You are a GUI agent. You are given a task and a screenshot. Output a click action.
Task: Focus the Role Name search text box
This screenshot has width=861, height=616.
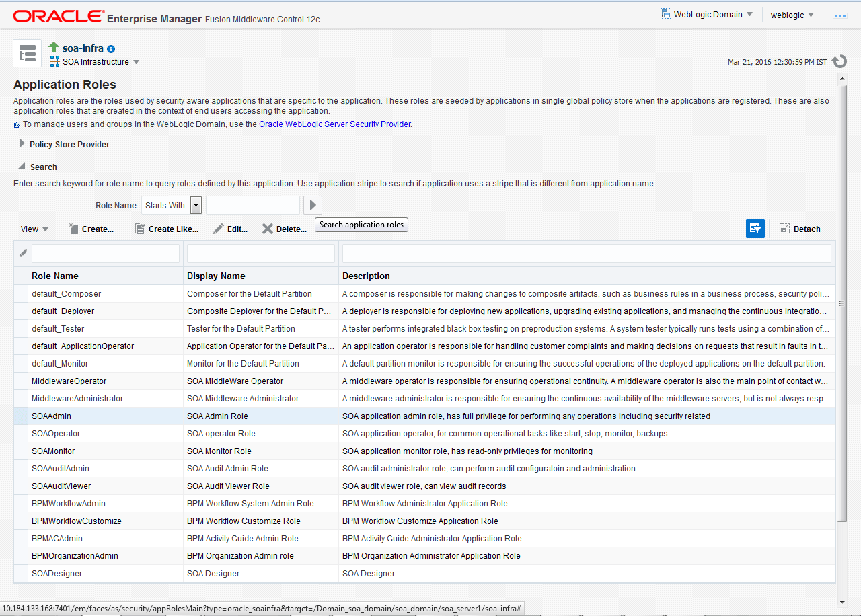pyautogui.click(x=253, y=205)
